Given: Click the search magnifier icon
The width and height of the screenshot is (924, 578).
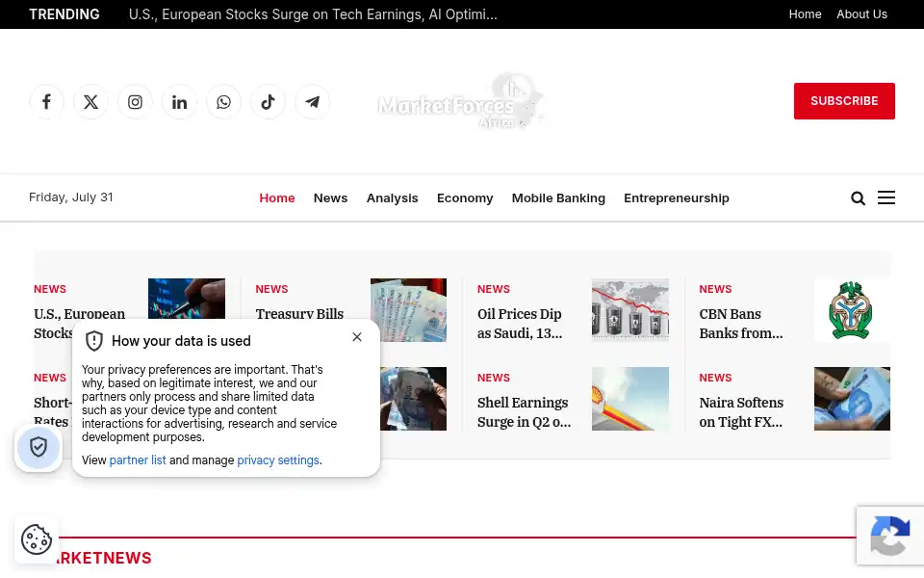Looking at the screenshot, I should 858,198.
